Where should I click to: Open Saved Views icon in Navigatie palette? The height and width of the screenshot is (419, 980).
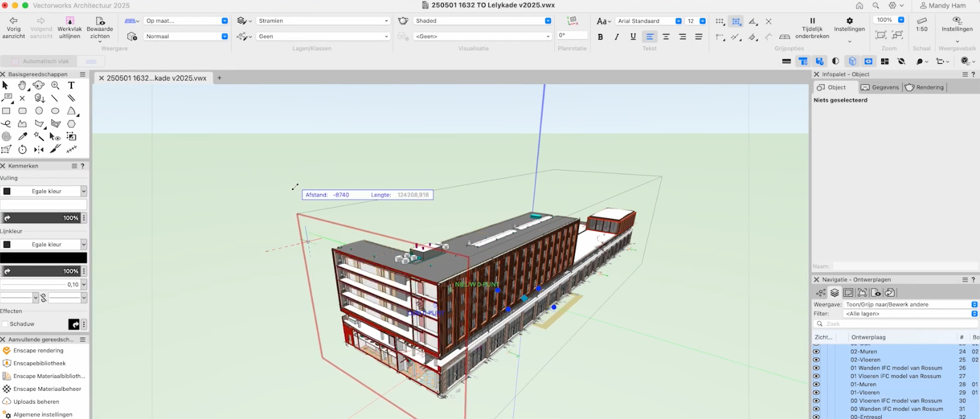point(876,293)
